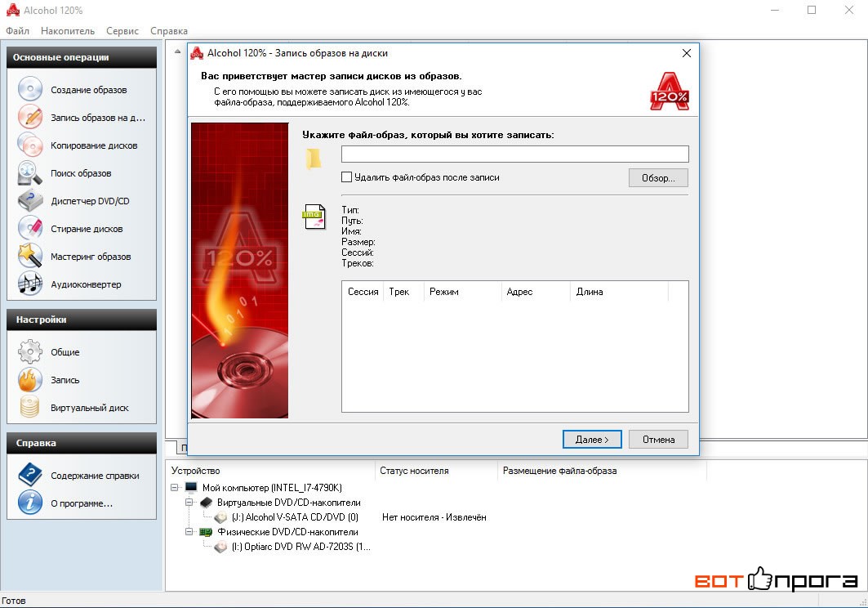Click the I: Optiarc drive icon
Viewport: 868px width, 608px height.
[x=220, y=547]
